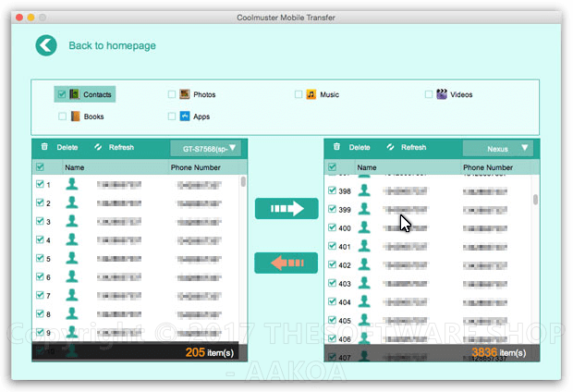The width and height of the screenshot is (573, 392).
Task: Click contact person icon in row 1
Action: point(72,184)
